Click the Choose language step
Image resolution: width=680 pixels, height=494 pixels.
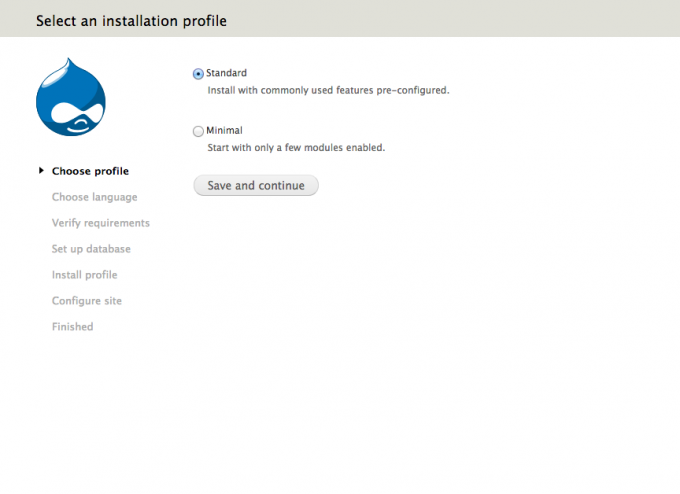tap(94, 197)
